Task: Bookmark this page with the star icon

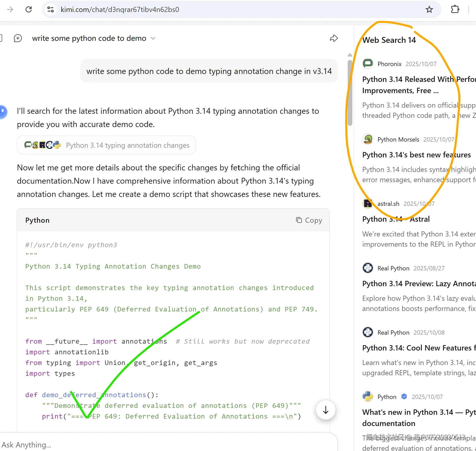Action: tap(429, 10)
